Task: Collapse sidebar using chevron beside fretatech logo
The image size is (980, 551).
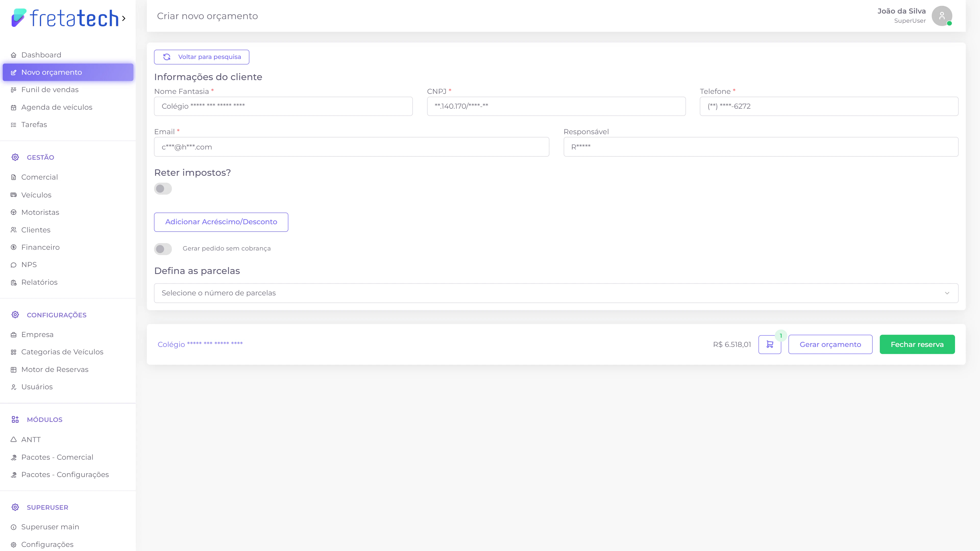Action: click(x=124, y=18)
